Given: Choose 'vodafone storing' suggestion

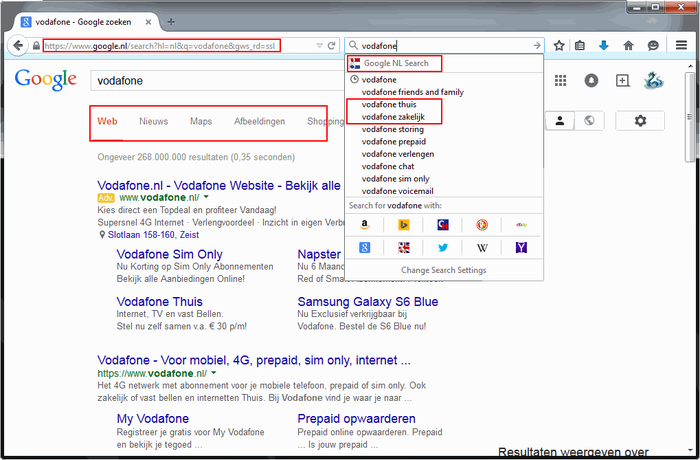Looking at the screenshot, I should (444, 129).
